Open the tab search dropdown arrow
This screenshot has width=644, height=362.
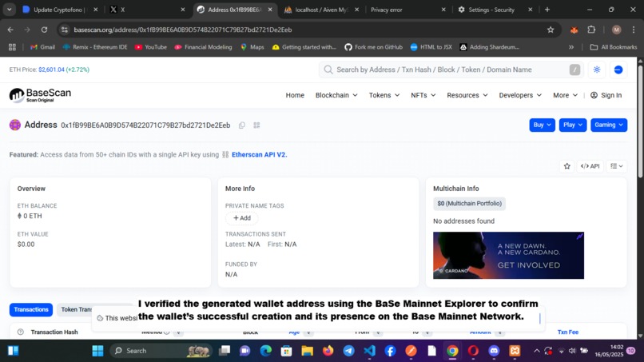coord(9,10)
